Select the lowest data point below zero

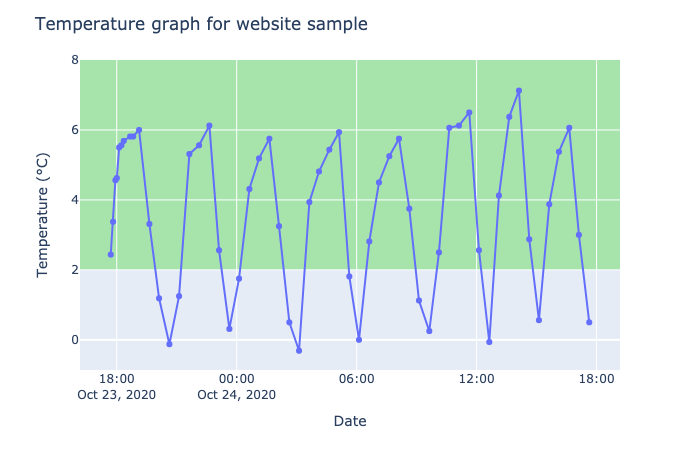(x=299, y=351)
